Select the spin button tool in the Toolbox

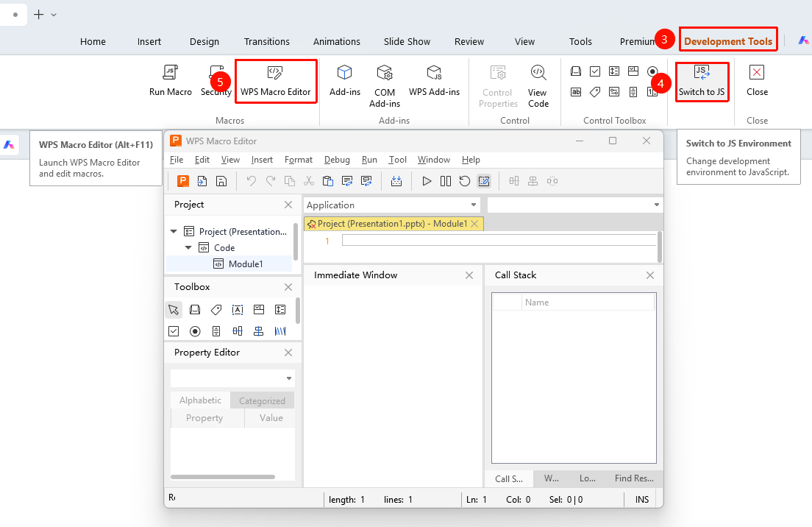point(216,331)
